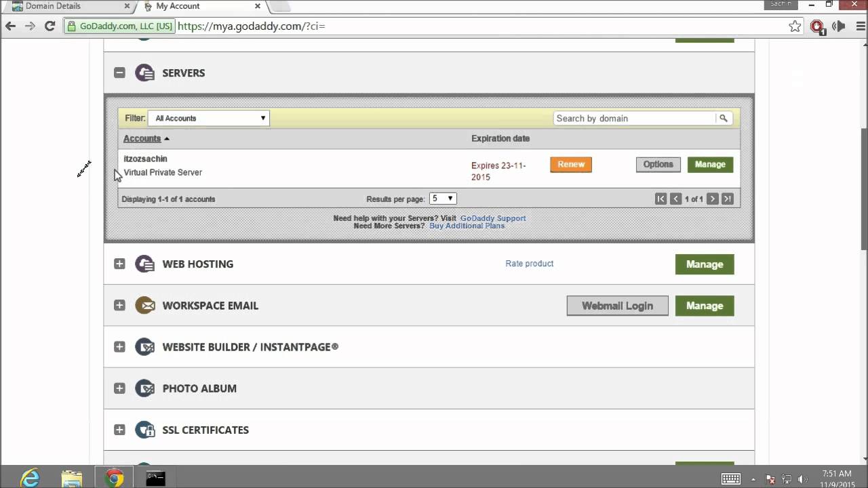868x488 pixels.
Task: Click the browser address bar URL
Action: pos(252,26)
